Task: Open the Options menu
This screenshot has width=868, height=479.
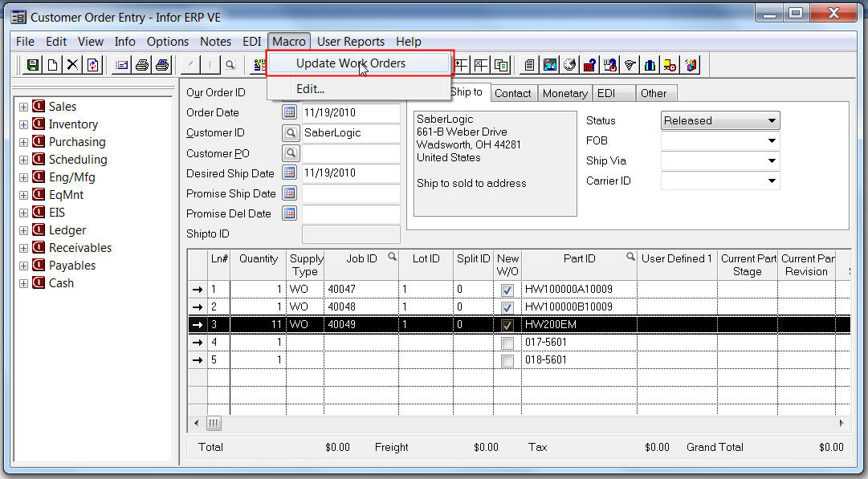Action: (168, 42)
